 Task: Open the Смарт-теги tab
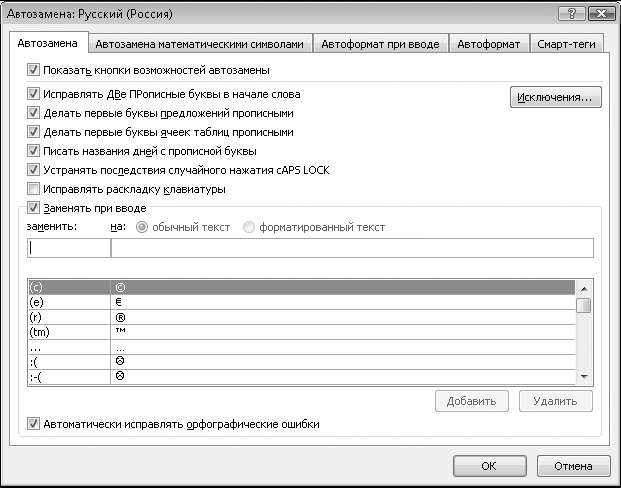pyautogui.click(x=566, y=44)
